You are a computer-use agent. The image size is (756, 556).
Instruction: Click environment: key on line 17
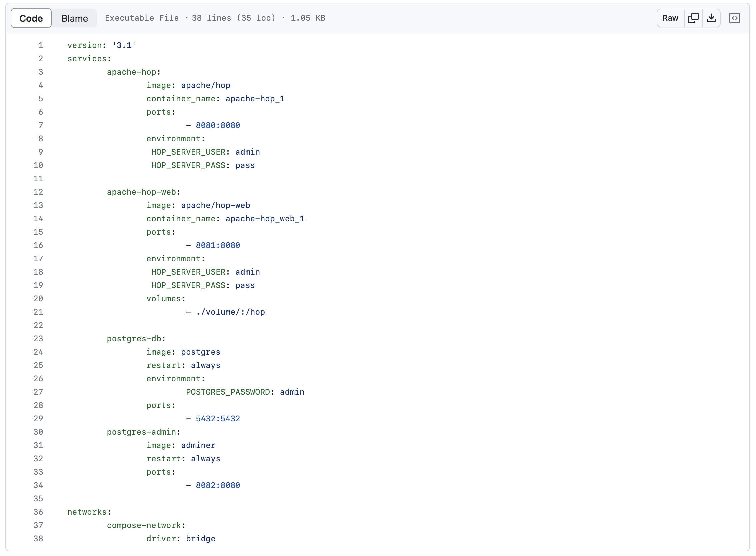coord(176,258)
